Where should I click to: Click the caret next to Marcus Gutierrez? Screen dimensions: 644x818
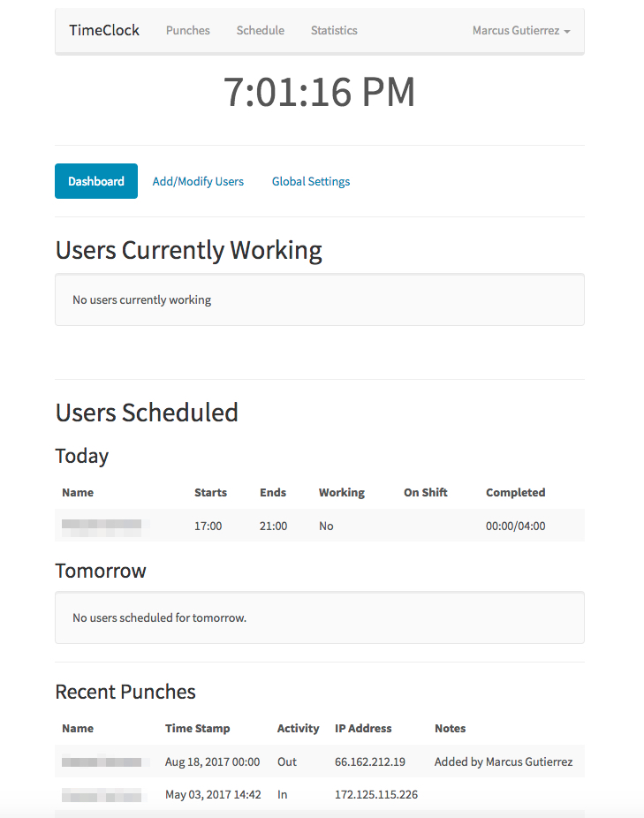[x=566, y=32]
